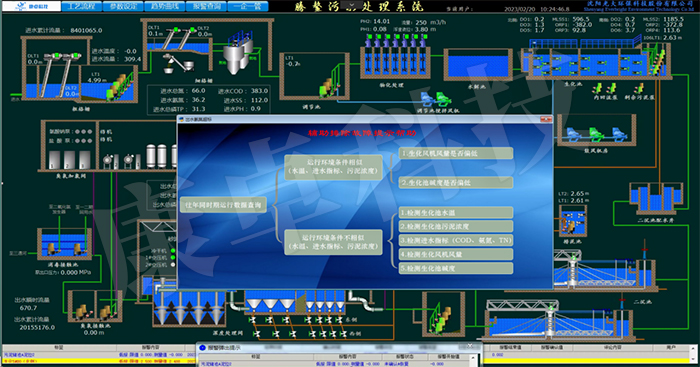Viewport: 700px width, 367px height.
Task: Click the yellow highlighted alarm row
Action: tap(98, 361)
